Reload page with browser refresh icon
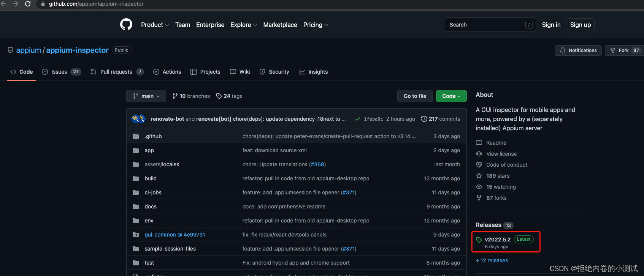 point(28,4)
